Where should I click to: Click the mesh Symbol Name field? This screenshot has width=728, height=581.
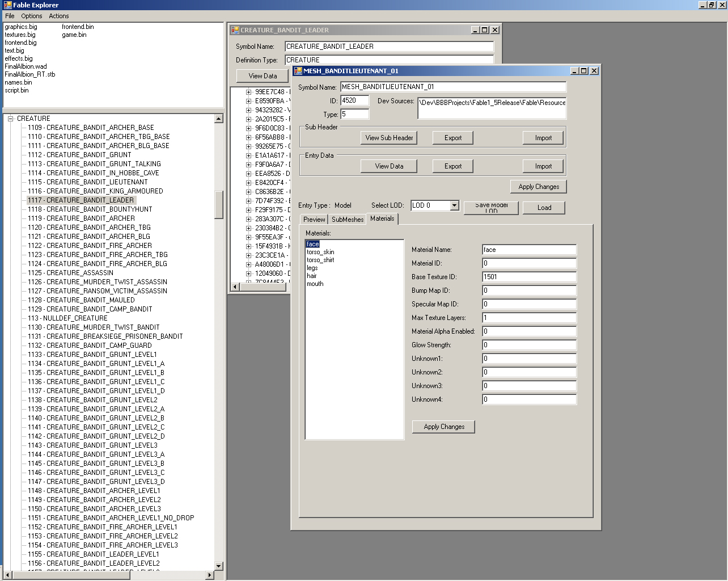coord(453,87)
